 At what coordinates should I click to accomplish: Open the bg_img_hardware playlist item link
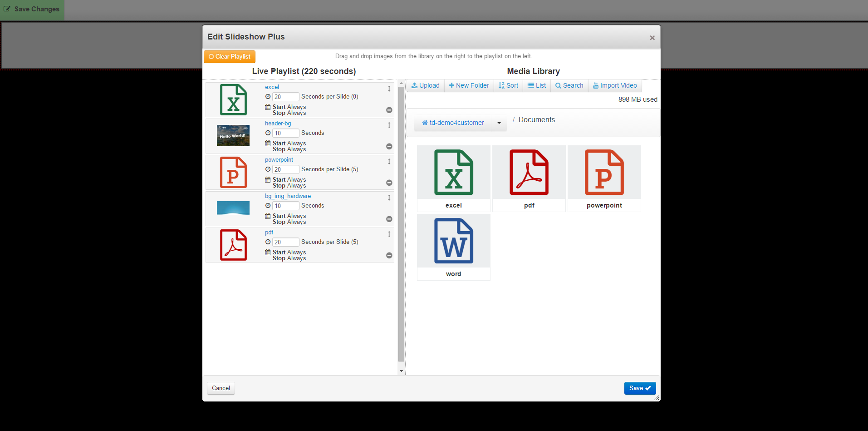288,196
